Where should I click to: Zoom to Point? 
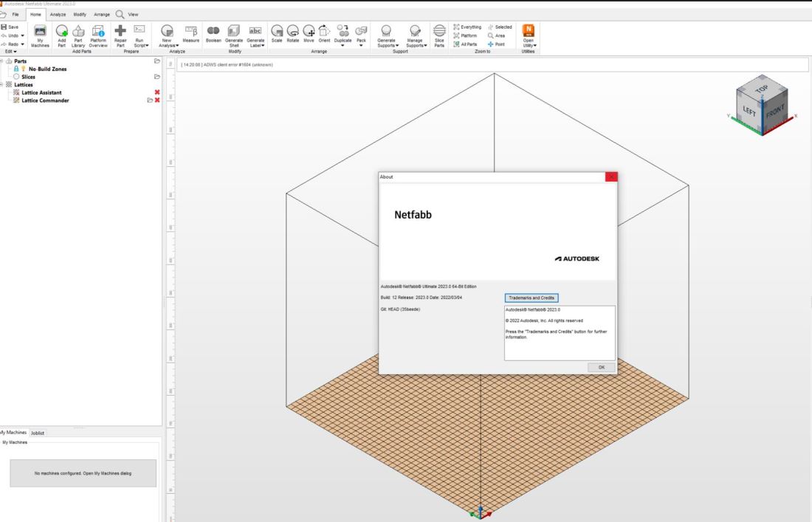496,44
